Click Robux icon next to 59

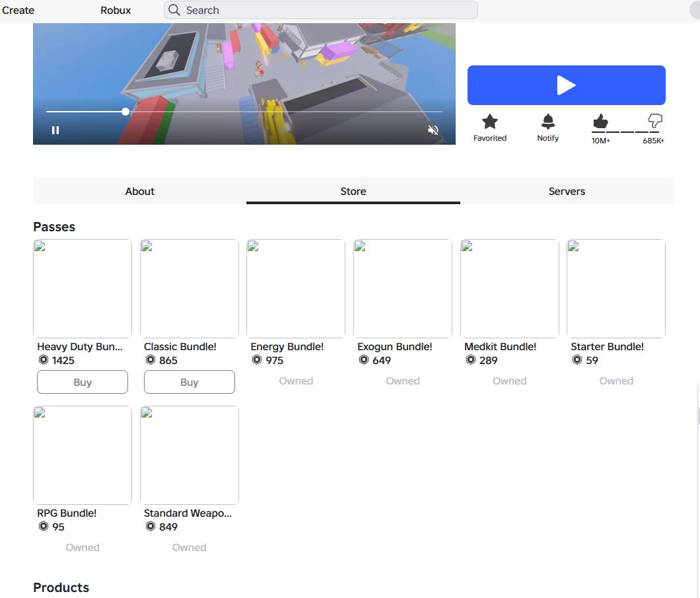pyautogui.click(x=577, y=359)
